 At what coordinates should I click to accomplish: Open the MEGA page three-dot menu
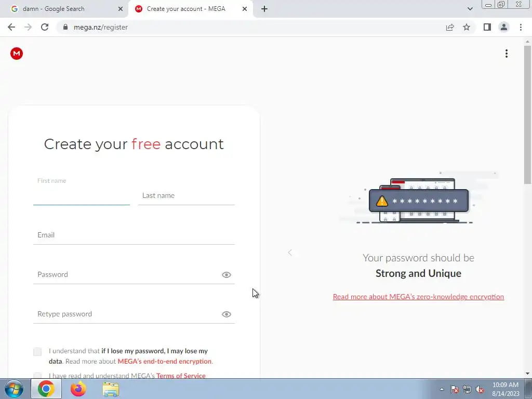click(x=506, y=54)
